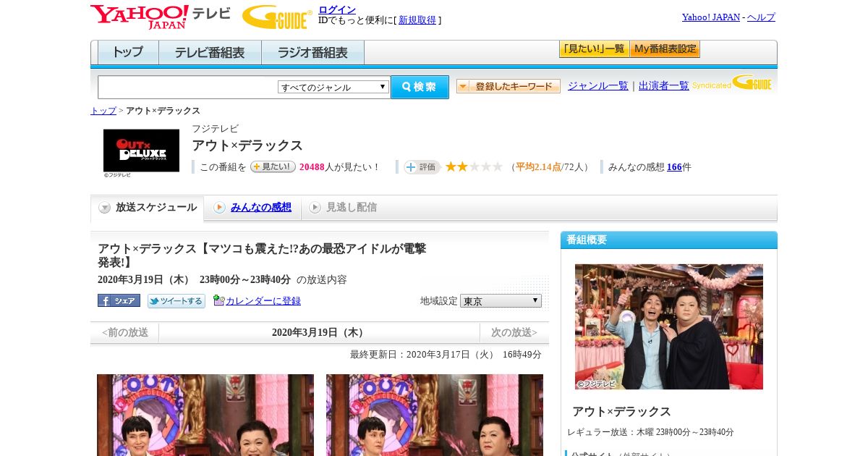Image resolution: width=868 pixels, height=456 pixels.
Task: Click the calendar icon beside カレンダーに登録
Action: point(219,300)
